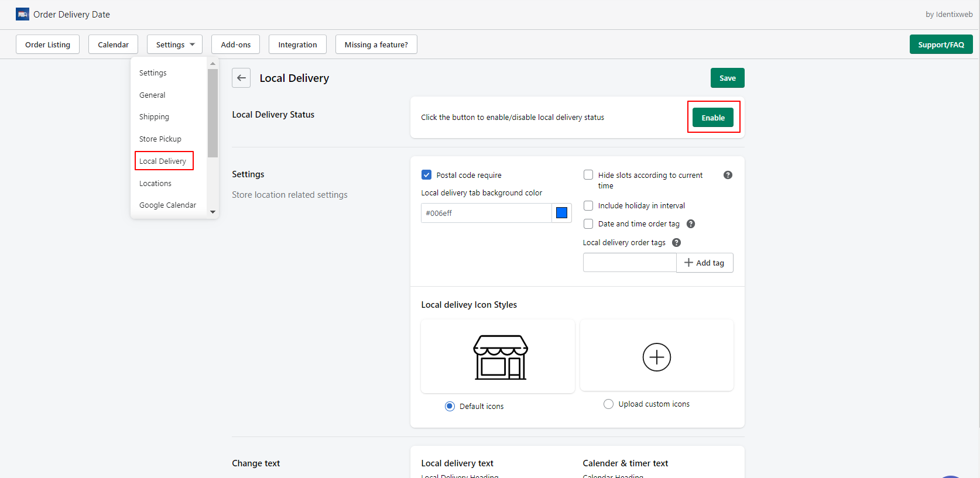Image resolution: width=980 pixels, height=478 pixels.
Task: Open Integration page
Action: (x=297, y=44)
